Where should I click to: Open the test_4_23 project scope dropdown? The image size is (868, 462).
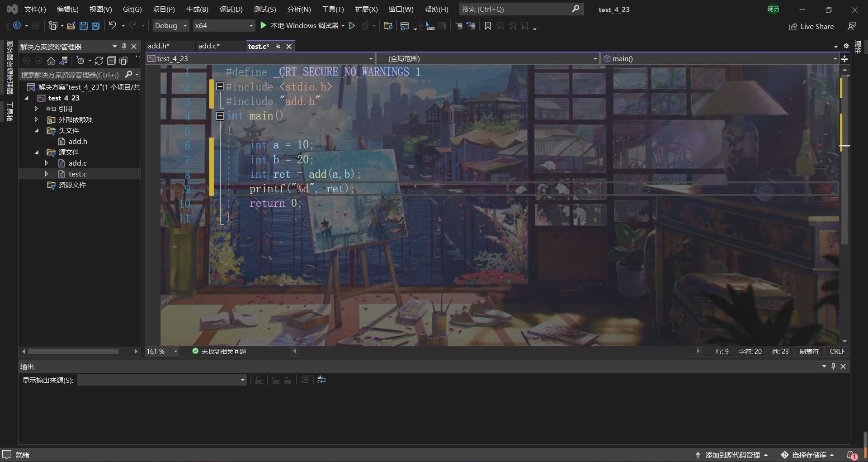260,59
